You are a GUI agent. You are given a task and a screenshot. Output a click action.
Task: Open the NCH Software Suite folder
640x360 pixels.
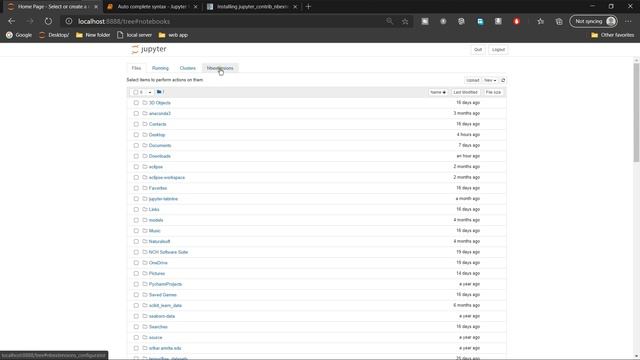[x=168, y=252]
